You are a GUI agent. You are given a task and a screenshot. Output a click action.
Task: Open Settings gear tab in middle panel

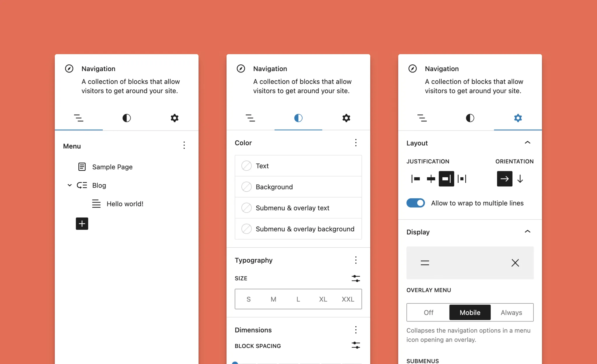(346, 118)
